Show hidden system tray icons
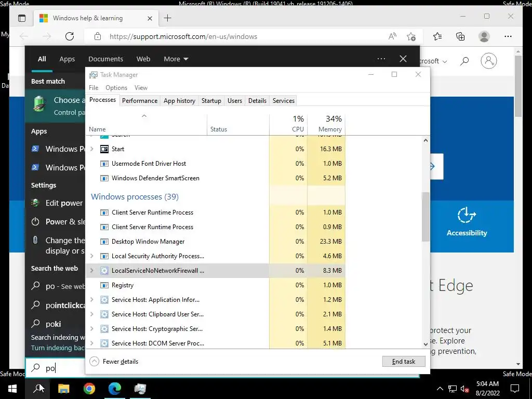This screenshot has height=399, width=532. click(440, 389)
